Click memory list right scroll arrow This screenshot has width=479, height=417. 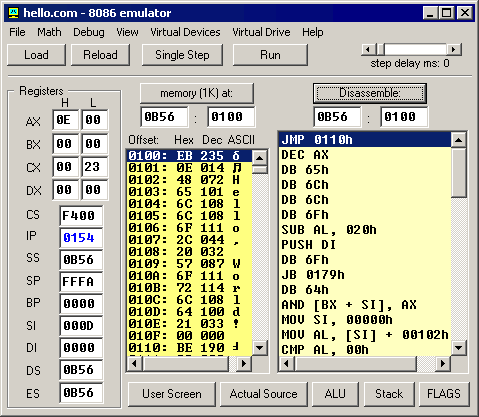244,363
